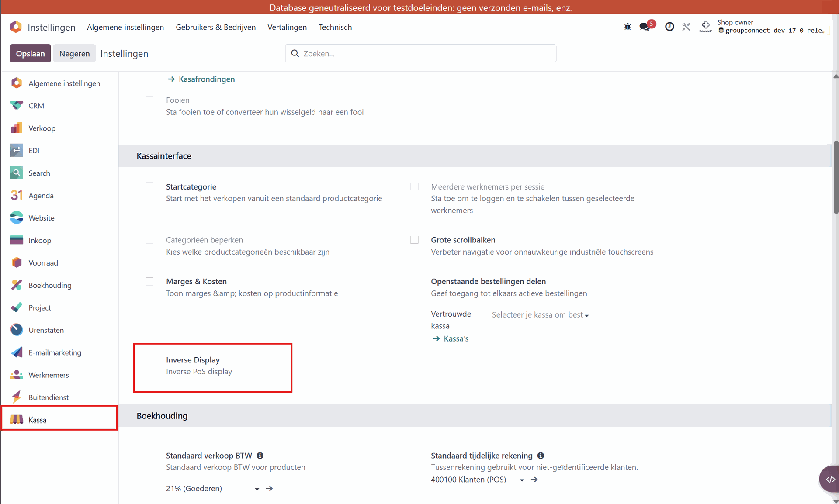Open the CRM settings section

click(36, 106)
